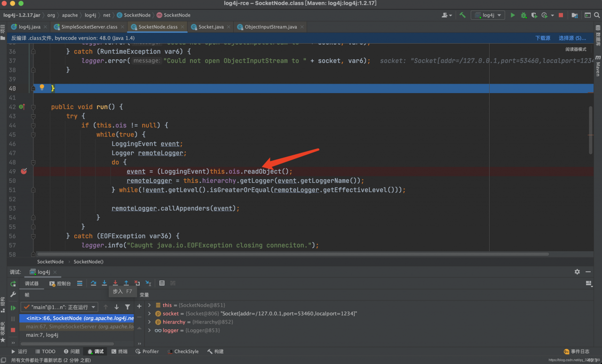Stop the running process from top toolbar

point(561,15)
